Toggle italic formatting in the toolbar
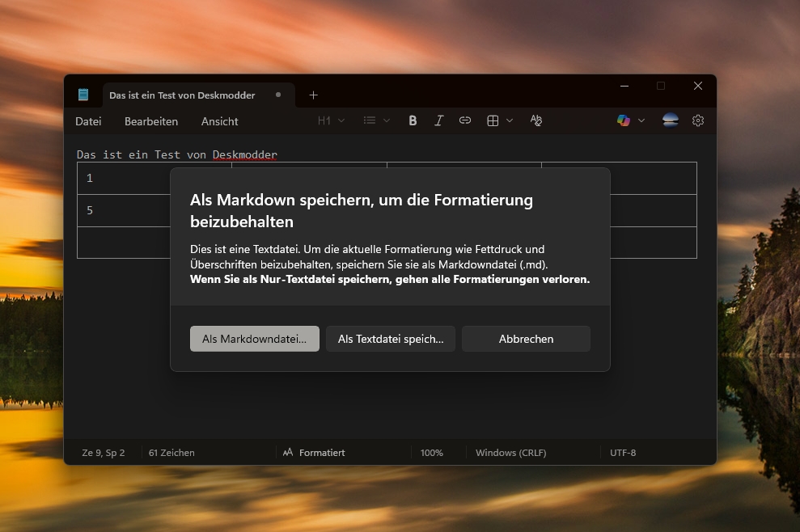This screenshot has width=800, height=532. [x=438, y=120]
